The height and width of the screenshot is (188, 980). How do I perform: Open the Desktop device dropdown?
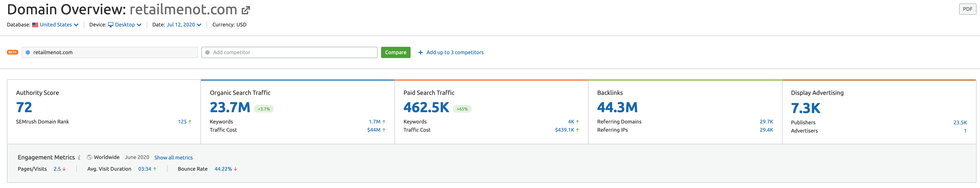coord(128,25)
